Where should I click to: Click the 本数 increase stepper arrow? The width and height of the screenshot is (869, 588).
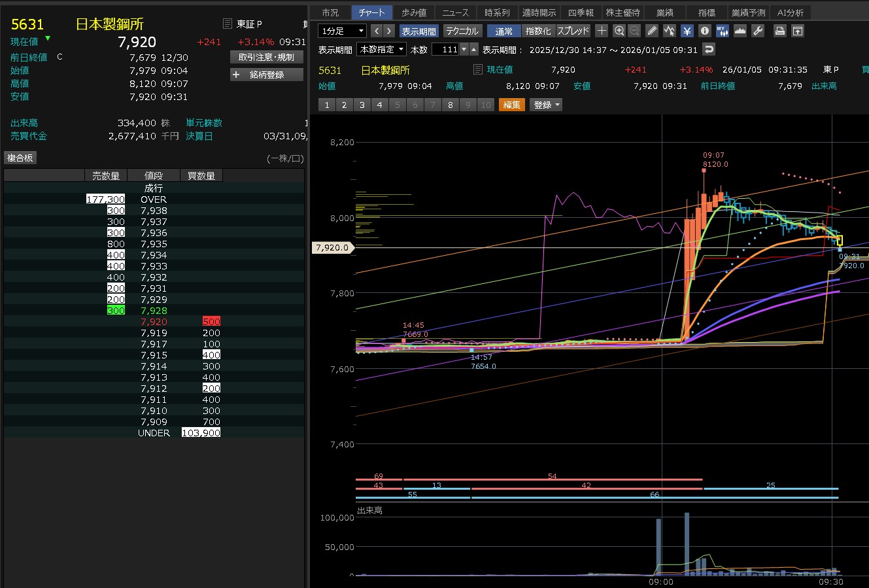474,50
